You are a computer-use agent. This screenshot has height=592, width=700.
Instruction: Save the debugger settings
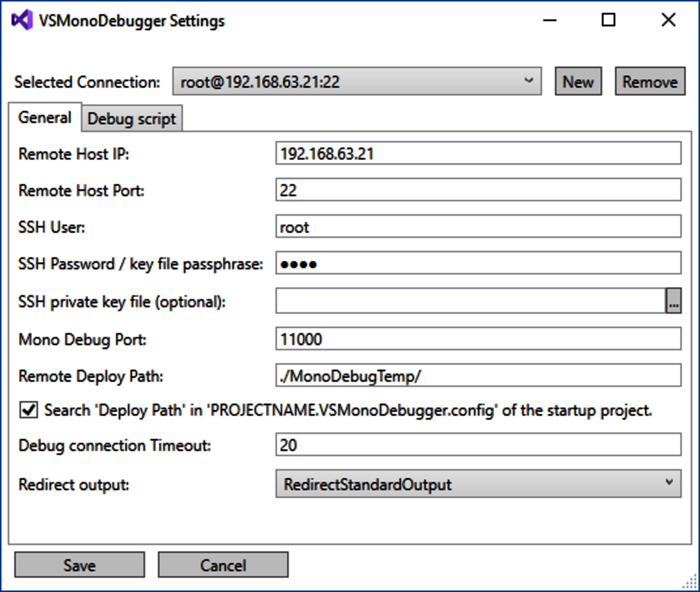[79, 565]
